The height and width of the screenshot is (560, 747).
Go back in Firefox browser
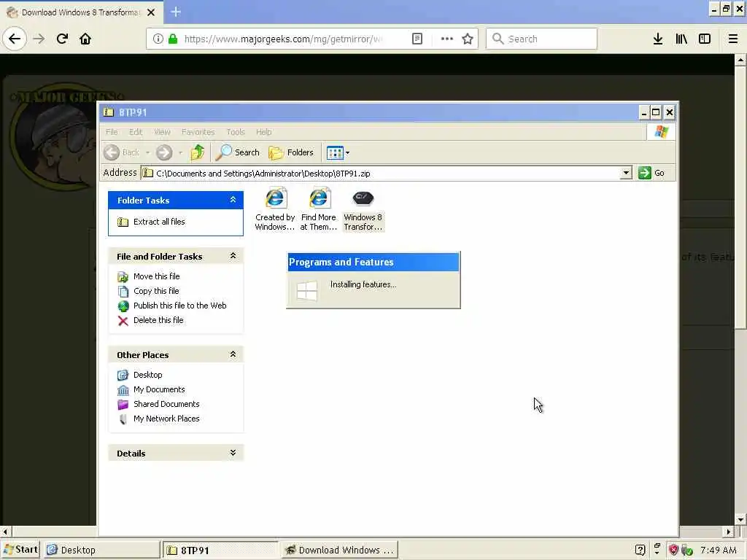click(15, 39)
